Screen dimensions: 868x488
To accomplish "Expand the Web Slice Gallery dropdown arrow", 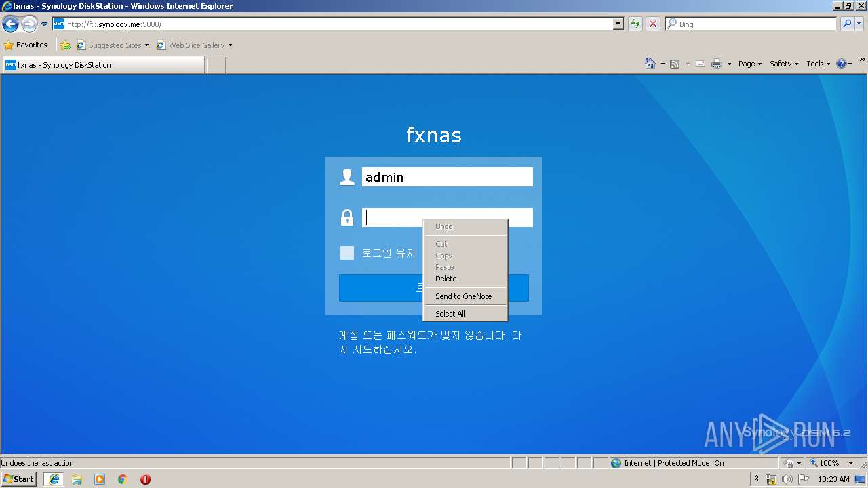I will click(231, 45).
